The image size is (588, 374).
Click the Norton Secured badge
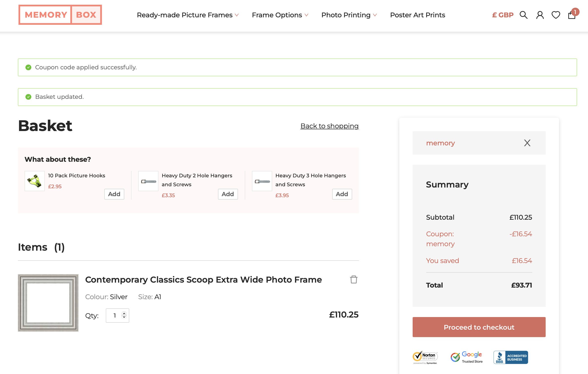click(425, 357)
